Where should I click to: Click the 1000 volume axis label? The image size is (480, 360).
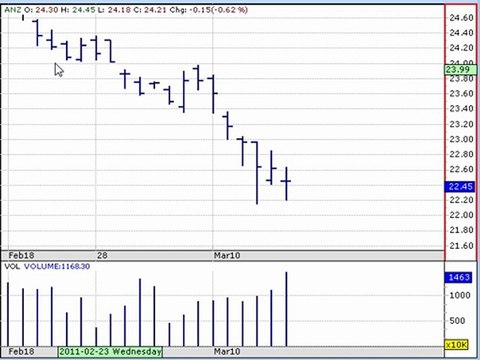(460, 295)
